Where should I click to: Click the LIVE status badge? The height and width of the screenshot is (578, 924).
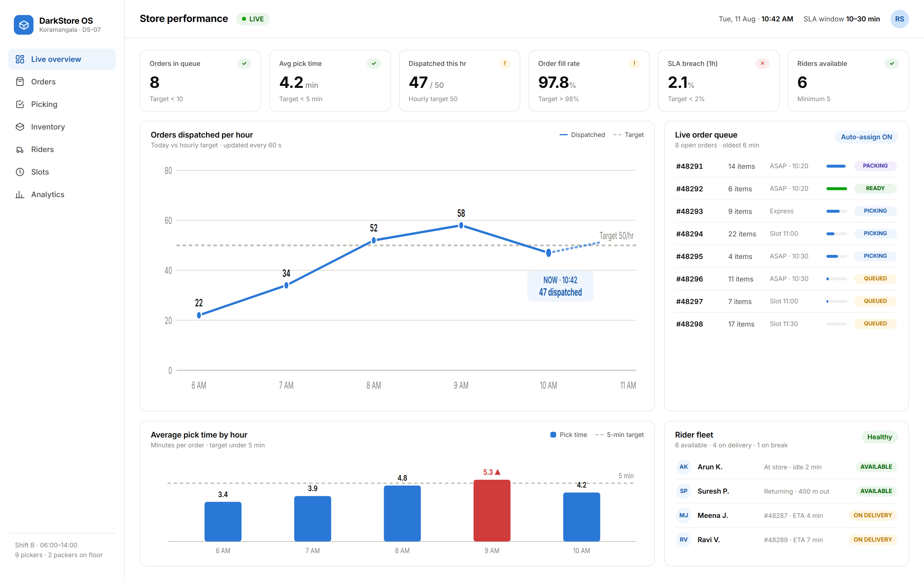point(253,19)
